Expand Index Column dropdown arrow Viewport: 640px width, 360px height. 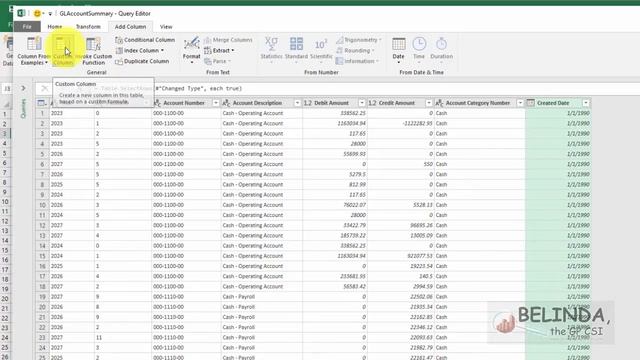(162, 51)
